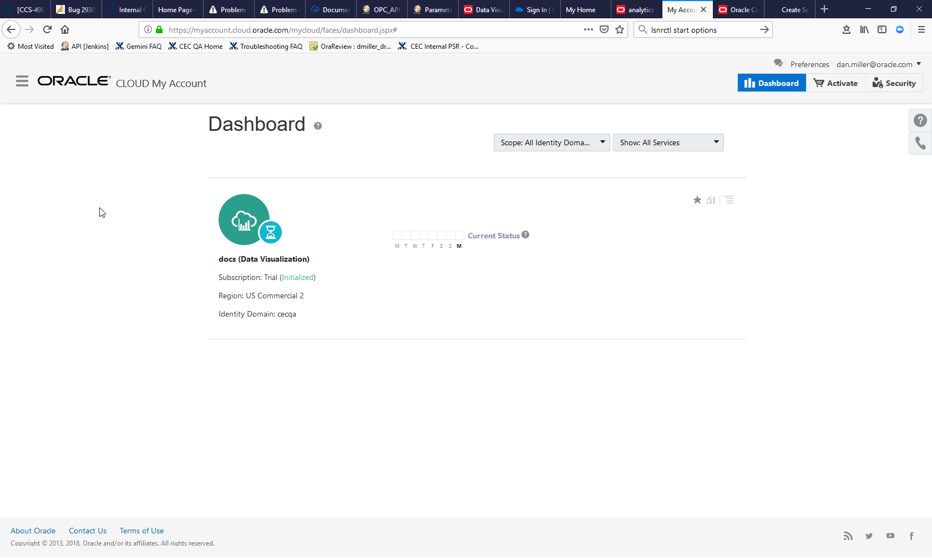Click the Identity Domain: cecqa text
Viewport: 932px width, 560px height.
(x=257, y=314)
